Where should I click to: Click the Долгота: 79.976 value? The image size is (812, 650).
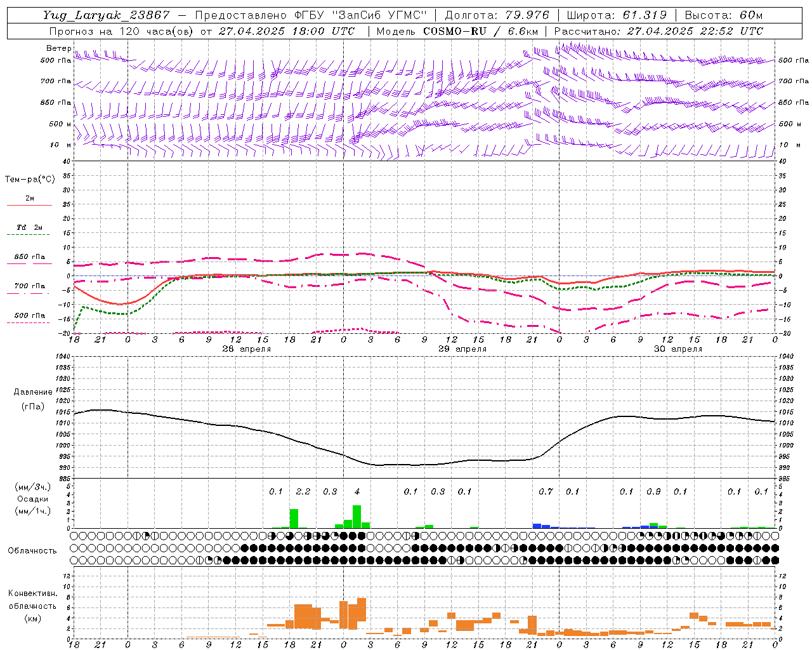(x=496, y=15)
